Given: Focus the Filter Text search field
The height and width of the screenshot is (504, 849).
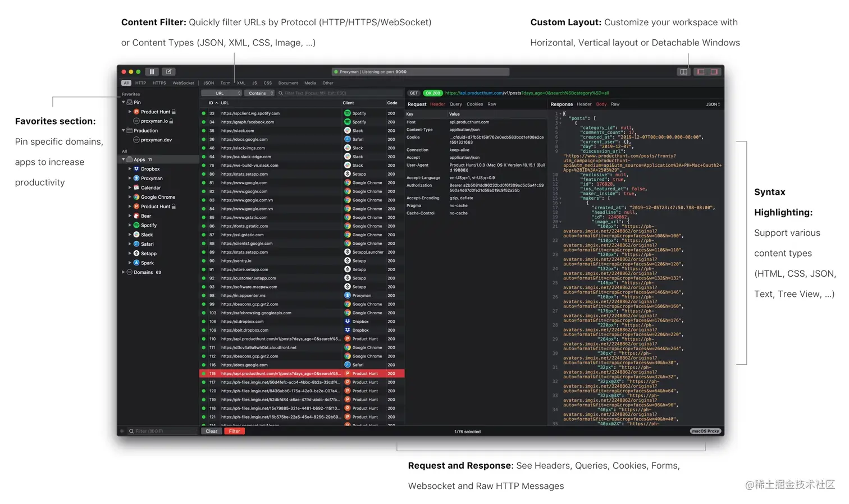Looking at the screenshot, I should (x=340, y=93).
